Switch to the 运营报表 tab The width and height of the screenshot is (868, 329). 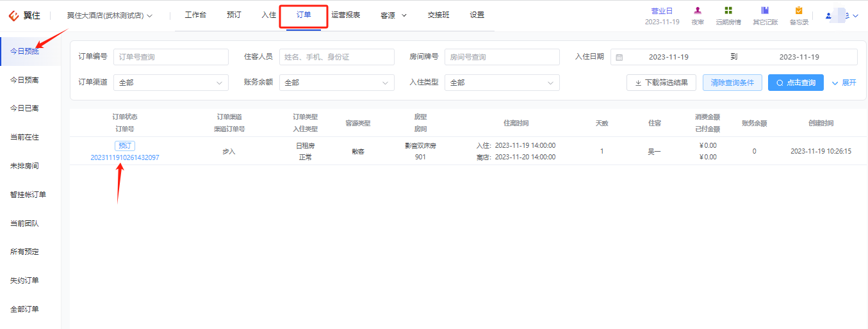[x=346, y=15]
